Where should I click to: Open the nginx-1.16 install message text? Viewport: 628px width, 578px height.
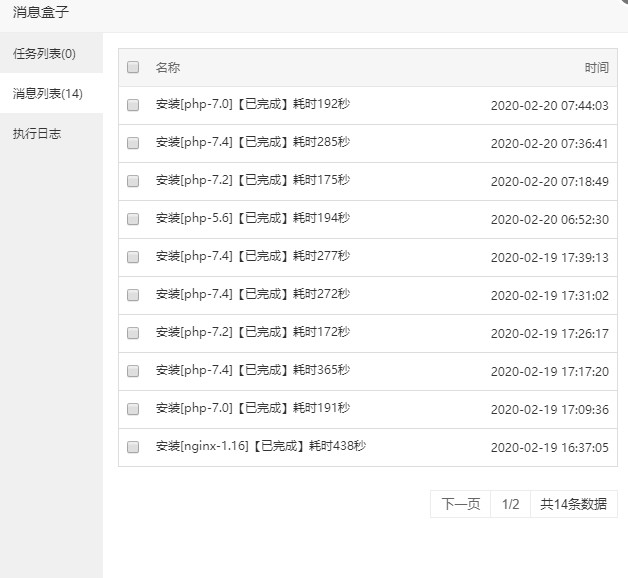[260, 446]
